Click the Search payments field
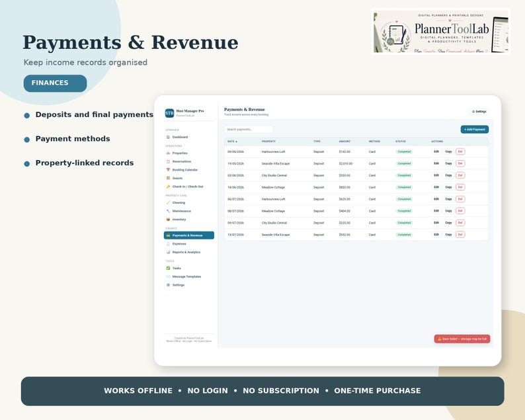525x420 pixels. pos(248,129)
